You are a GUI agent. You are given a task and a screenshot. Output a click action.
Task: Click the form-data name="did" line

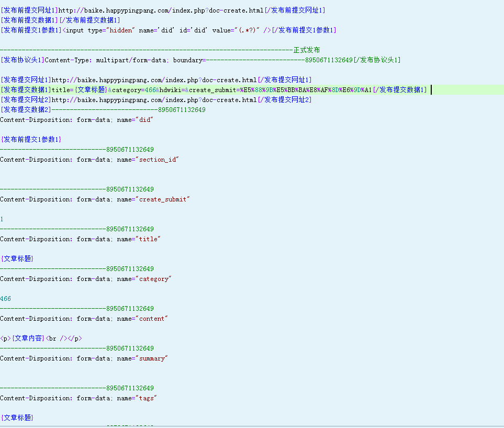click(76, 120)
